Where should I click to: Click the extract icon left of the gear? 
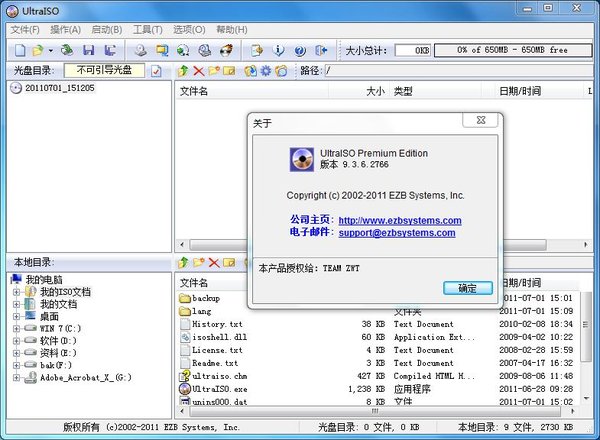251,71
